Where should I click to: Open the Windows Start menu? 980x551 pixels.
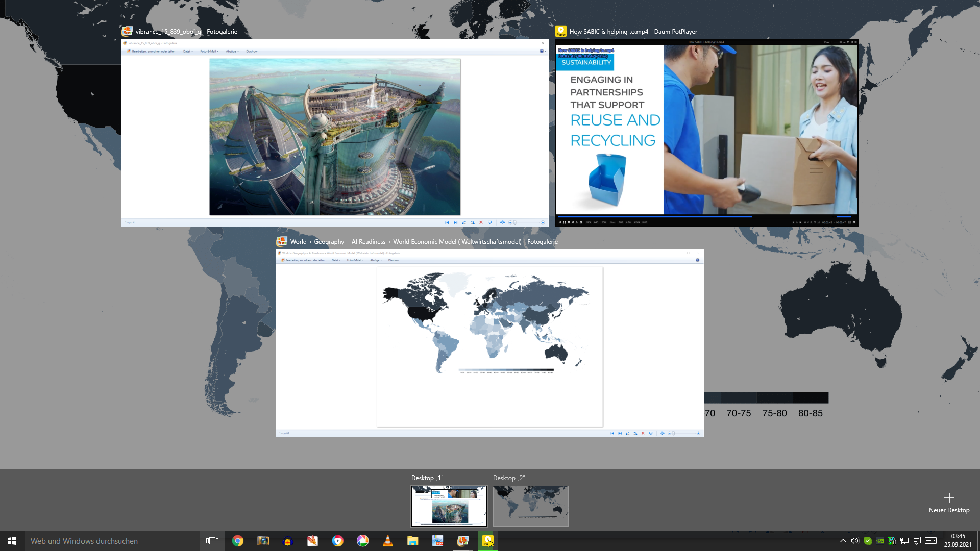click(12, 541)
